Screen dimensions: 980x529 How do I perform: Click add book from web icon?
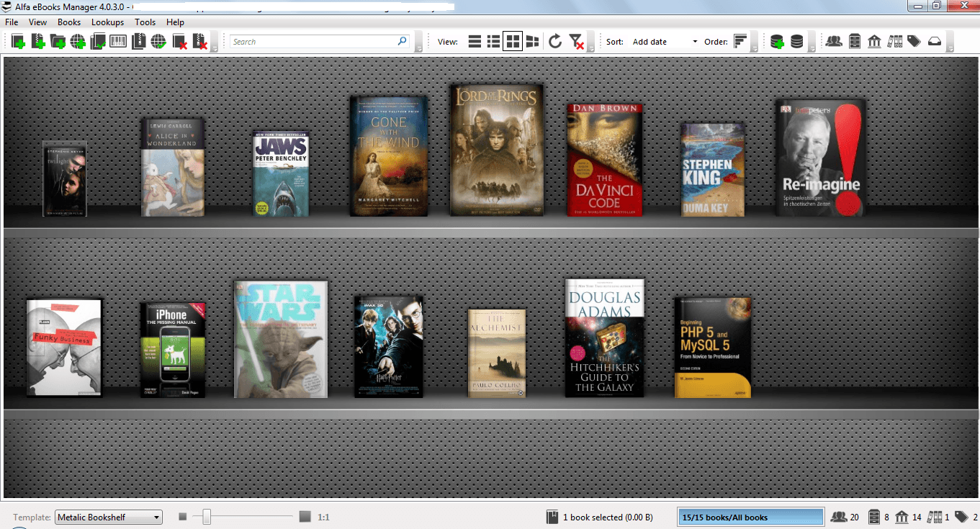78,42
